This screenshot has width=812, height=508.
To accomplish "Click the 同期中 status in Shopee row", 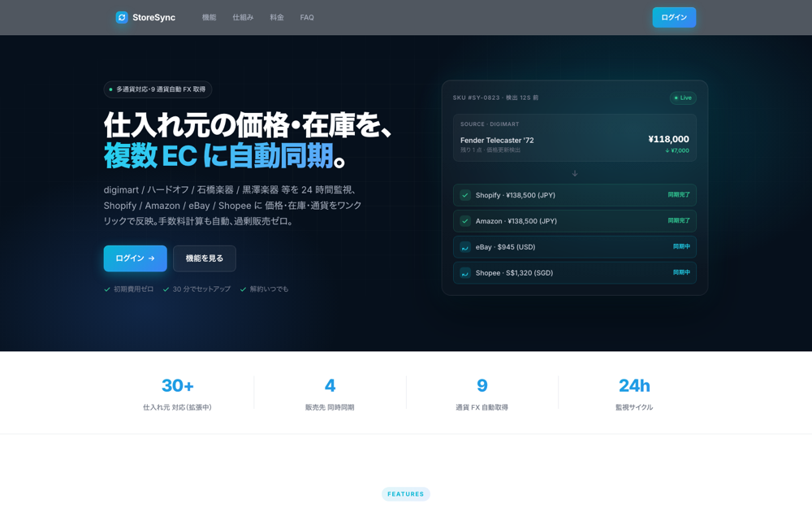I will [681, 272].
